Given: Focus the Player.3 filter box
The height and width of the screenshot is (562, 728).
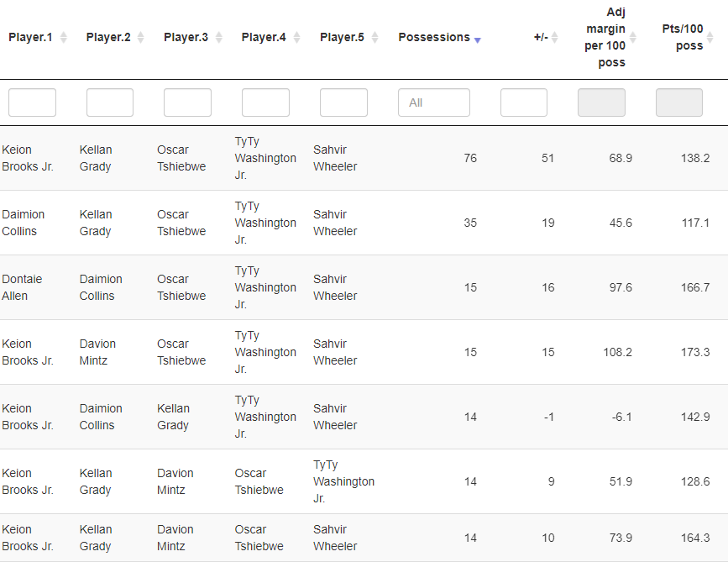Looking at the screenshot, I should [x=187, y=102].
